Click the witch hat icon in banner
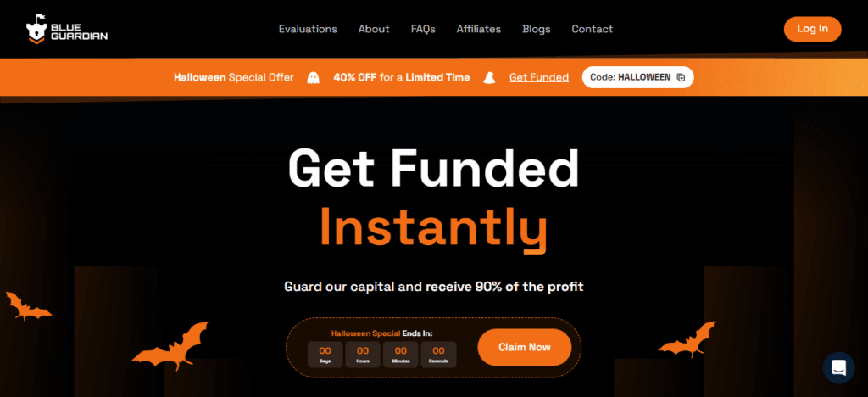868x397 pixels. pyautogui.click(x=489, y=77)
